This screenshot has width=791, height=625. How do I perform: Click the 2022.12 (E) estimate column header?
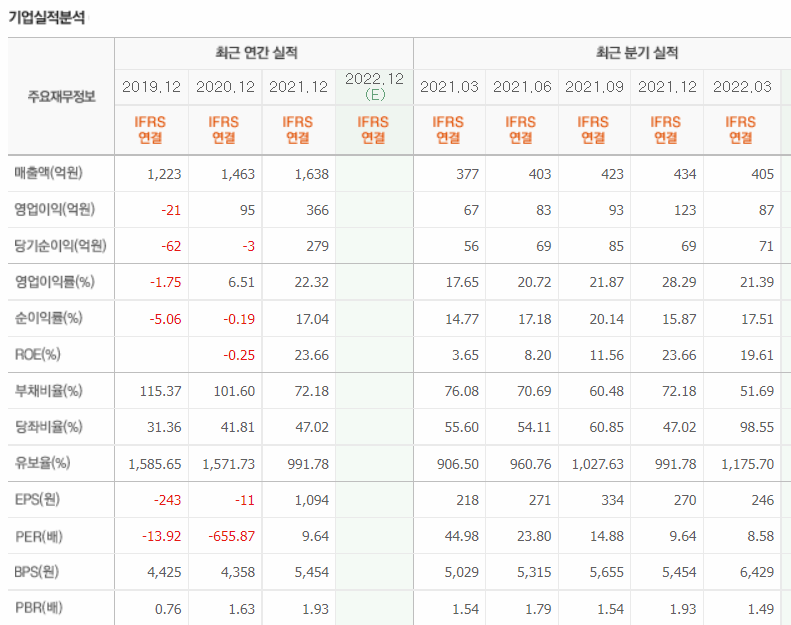click(x=374, y=86)
